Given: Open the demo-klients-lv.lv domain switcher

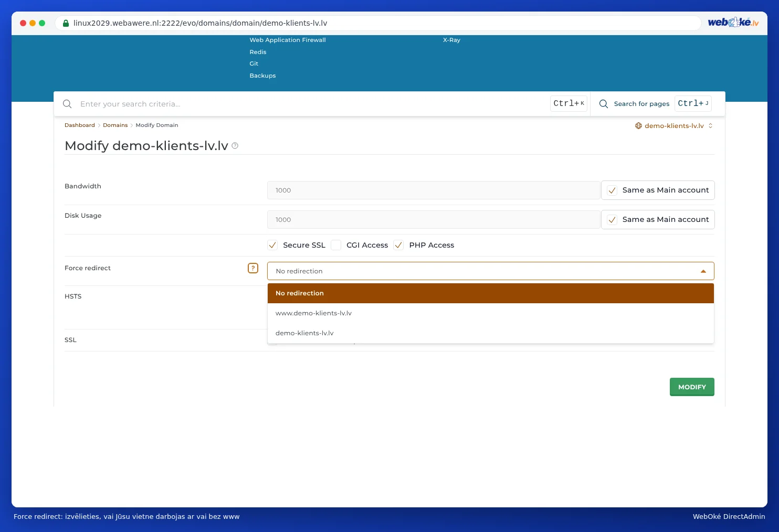Looking at the screenshot, I should (x=675, y=126).
